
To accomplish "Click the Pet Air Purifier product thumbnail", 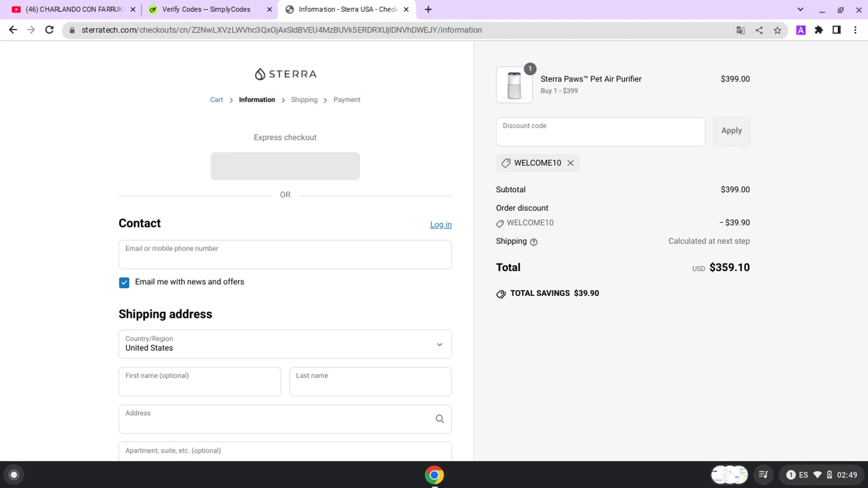I will [x=514, y=85].
